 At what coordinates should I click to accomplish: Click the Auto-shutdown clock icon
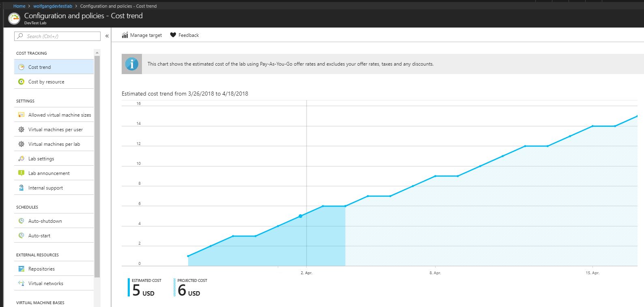tap(21, 221)
